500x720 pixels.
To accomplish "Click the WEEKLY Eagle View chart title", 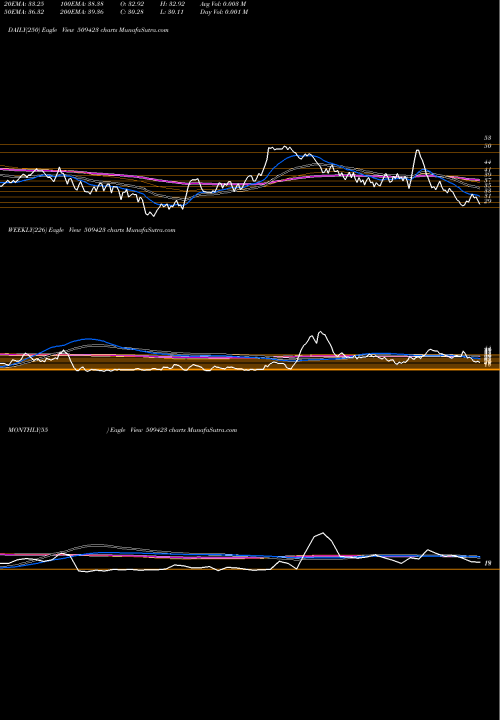I will 91,230.
